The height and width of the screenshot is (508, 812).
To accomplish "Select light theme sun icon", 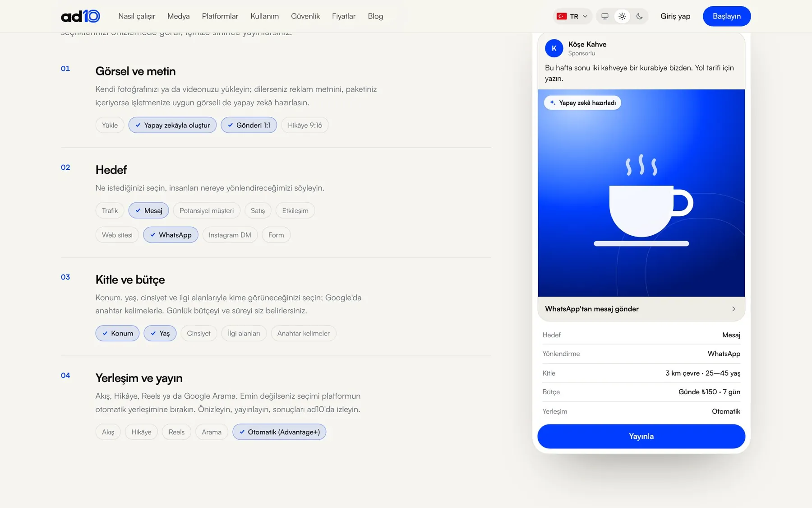I will pos(622,16).
